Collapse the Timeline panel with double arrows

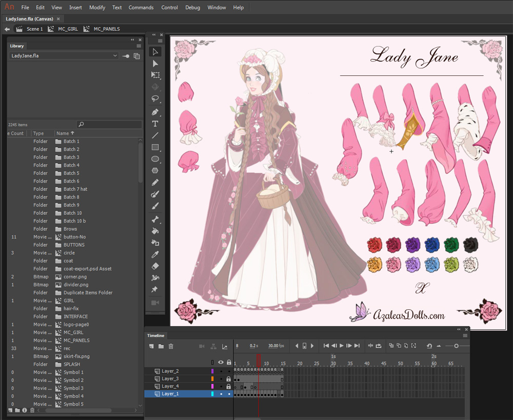pos(459,329)
